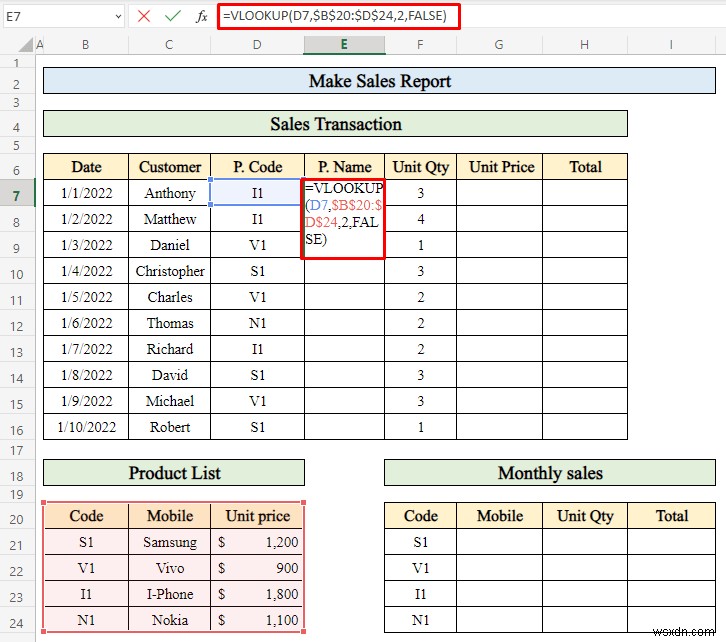This screenshot has width=726, height=642.
Task: Select row 7 header
Action: pyautogui.click(x=17, y=195)
